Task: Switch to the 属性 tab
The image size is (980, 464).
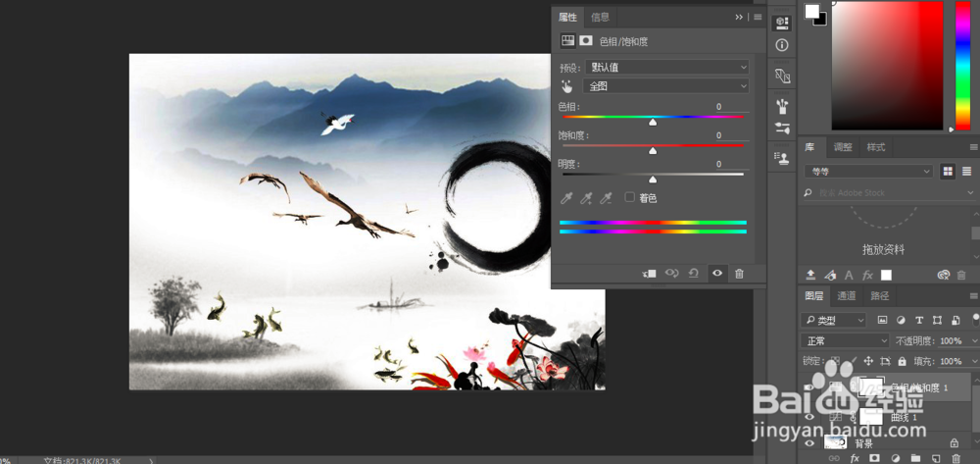Action: (567, 17)
